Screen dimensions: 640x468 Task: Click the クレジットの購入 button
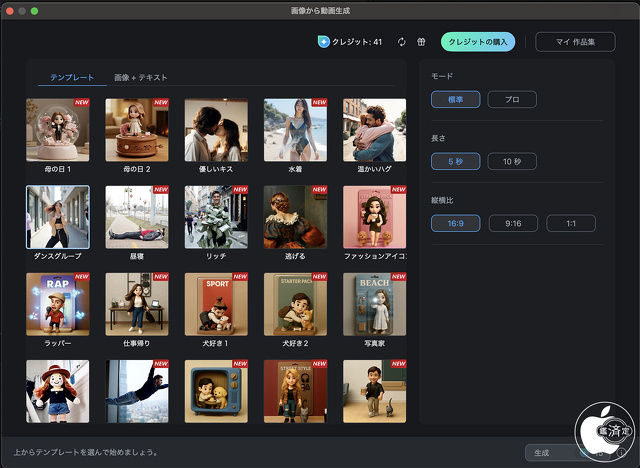click(478, 42)
